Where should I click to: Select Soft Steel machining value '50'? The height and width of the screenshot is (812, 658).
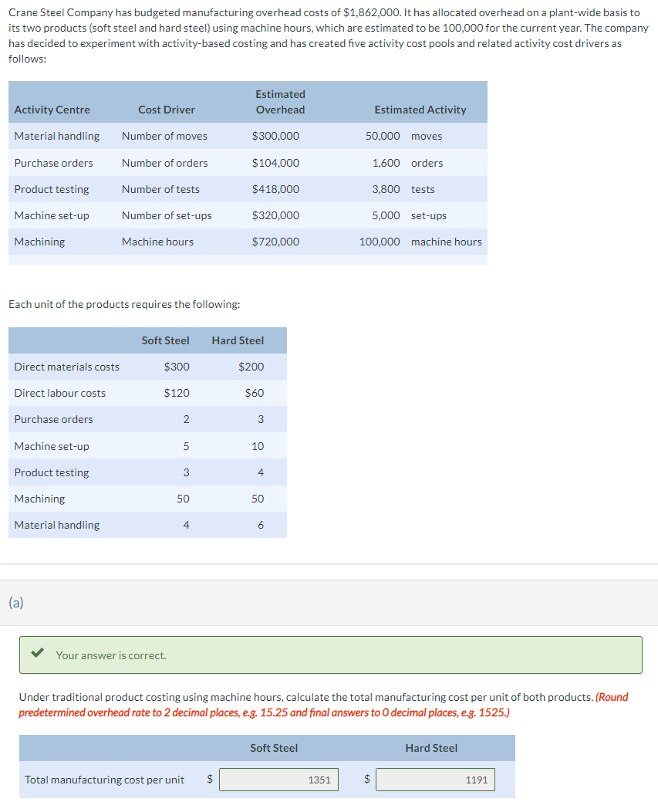[184, 499]
